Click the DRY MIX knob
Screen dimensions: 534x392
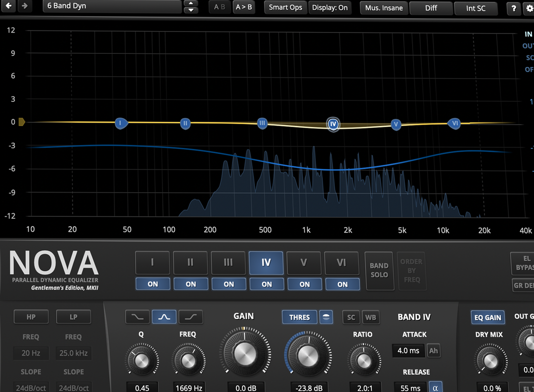pyautogui.click(x=490, y=360)
